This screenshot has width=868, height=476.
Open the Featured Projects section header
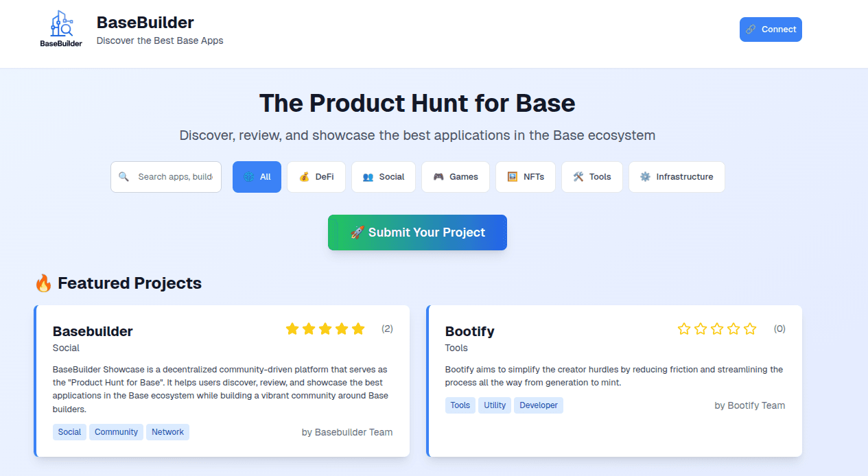[x=118, y=283]
